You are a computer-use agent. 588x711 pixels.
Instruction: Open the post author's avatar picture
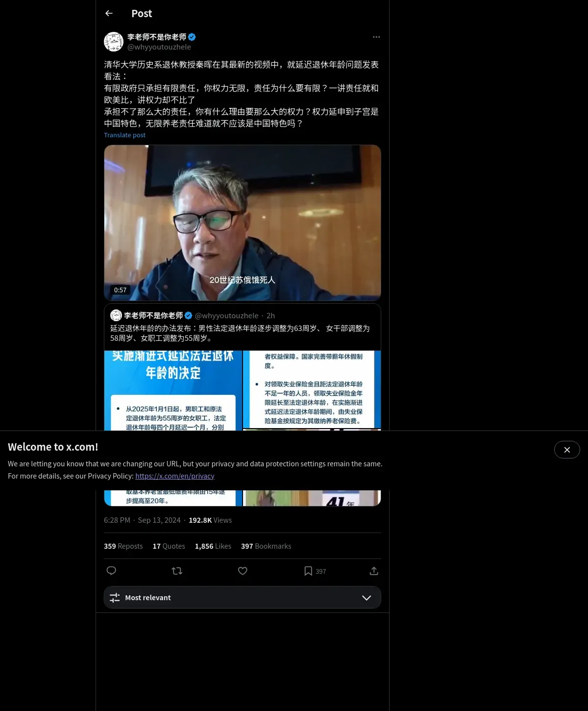114,42
